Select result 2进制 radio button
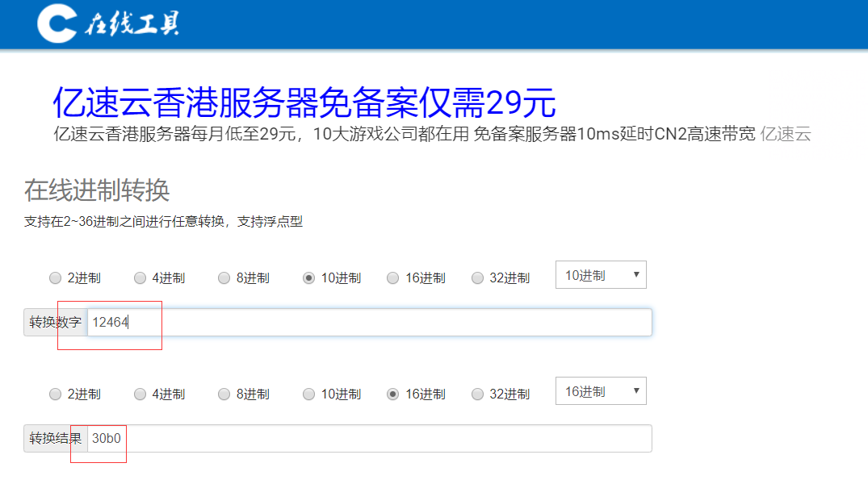The width and height of the screenshot is (868, 484). (x=56, y=394)
